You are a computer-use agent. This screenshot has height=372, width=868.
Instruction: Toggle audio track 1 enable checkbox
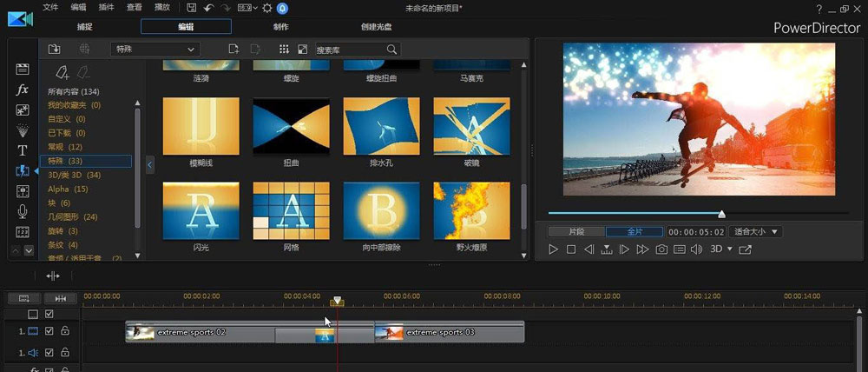coord(49,352)
